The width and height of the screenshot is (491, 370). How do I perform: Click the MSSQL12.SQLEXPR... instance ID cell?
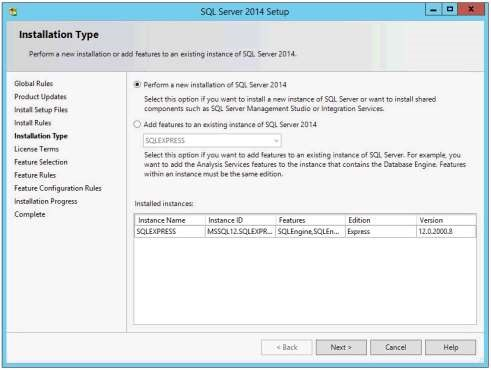click(x=240, y=232)
